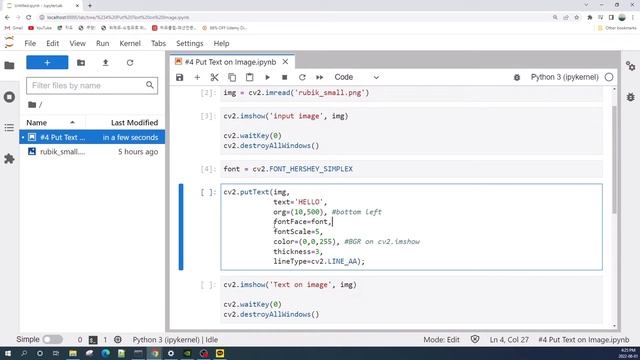
Task: Open the Running Terminals and Kernels panel
Action: click(x=9, y=97)
